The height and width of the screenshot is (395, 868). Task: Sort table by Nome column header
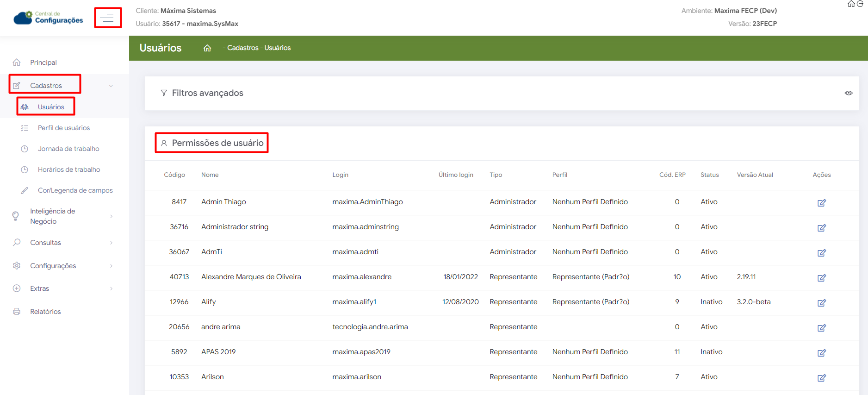coord(210,175)
